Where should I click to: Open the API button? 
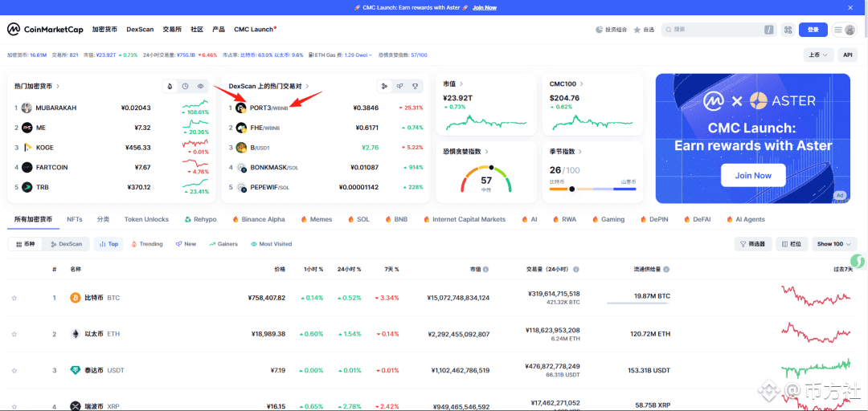coord(847,55)
